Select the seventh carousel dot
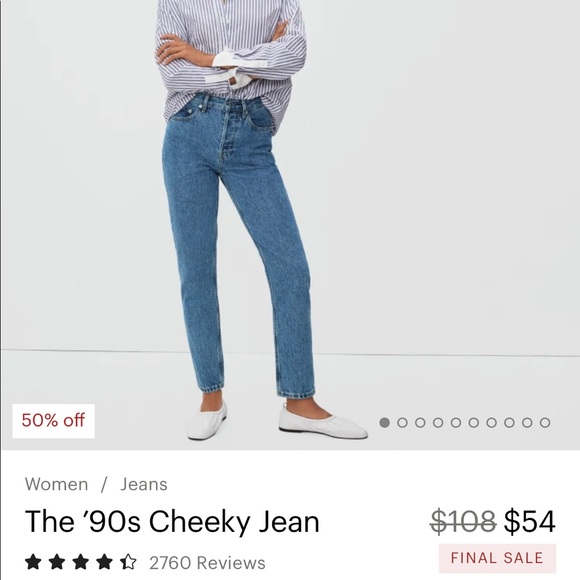 (491, 422)
